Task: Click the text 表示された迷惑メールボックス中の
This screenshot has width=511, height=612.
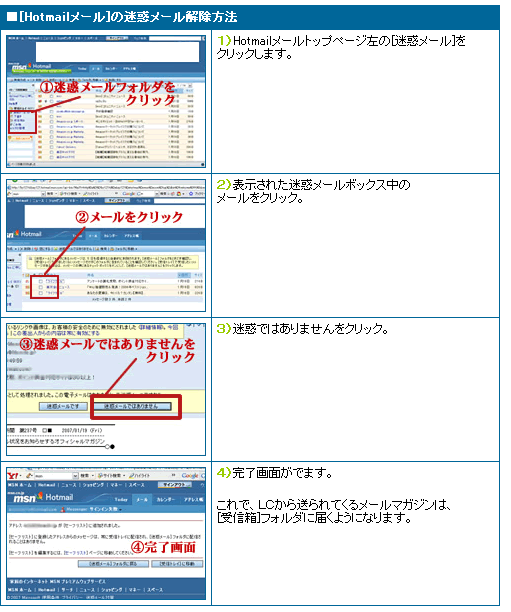Action: tap(321, 185)
